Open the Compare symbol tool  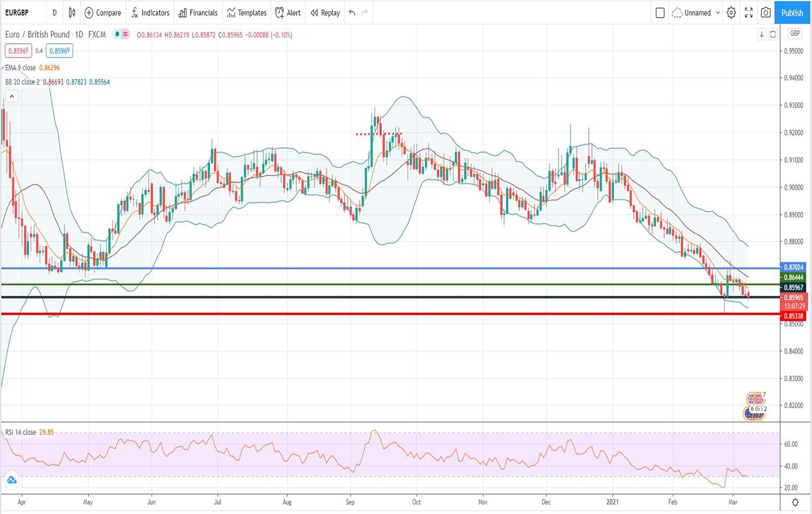coord(102,13)
